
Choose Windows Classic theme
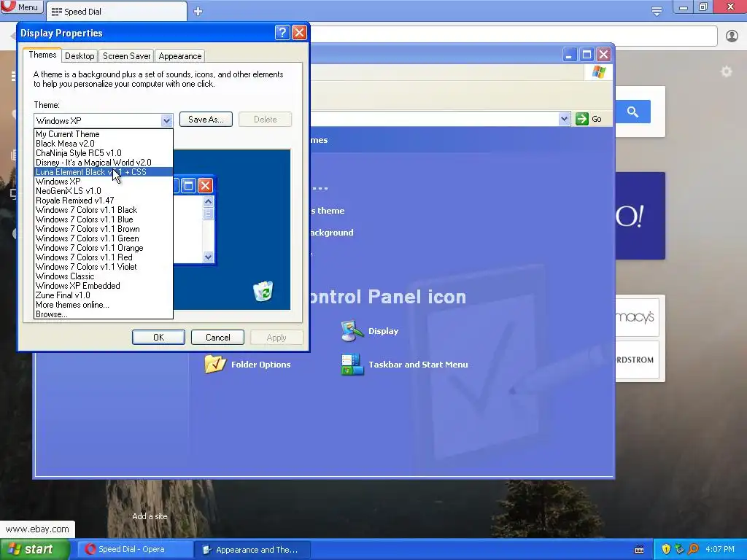click(104, 276)
